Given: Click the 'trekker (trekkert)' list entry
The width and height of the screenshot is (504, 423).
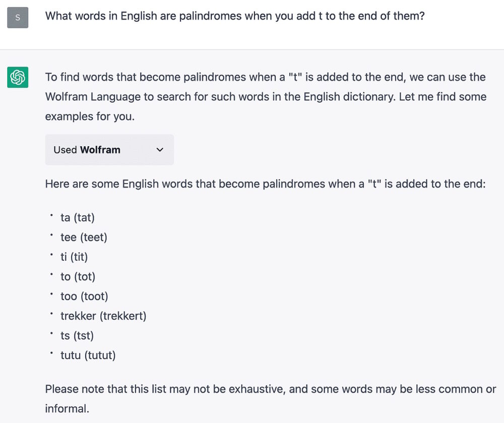Looking at the screenshot, I should coord(103,316).
